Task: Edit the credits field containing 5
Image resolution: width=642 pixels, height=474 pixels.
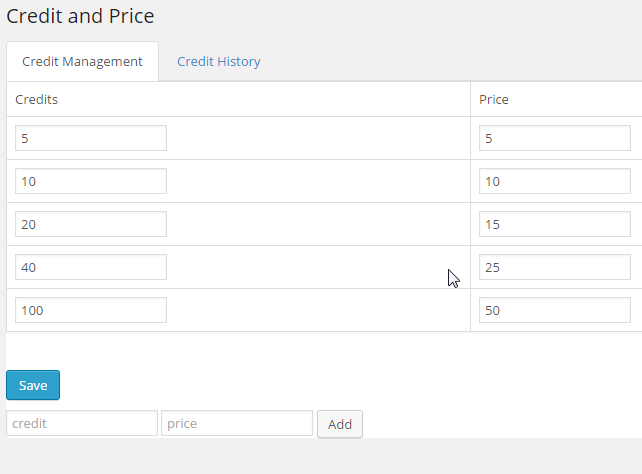Action: click(91, 138)
